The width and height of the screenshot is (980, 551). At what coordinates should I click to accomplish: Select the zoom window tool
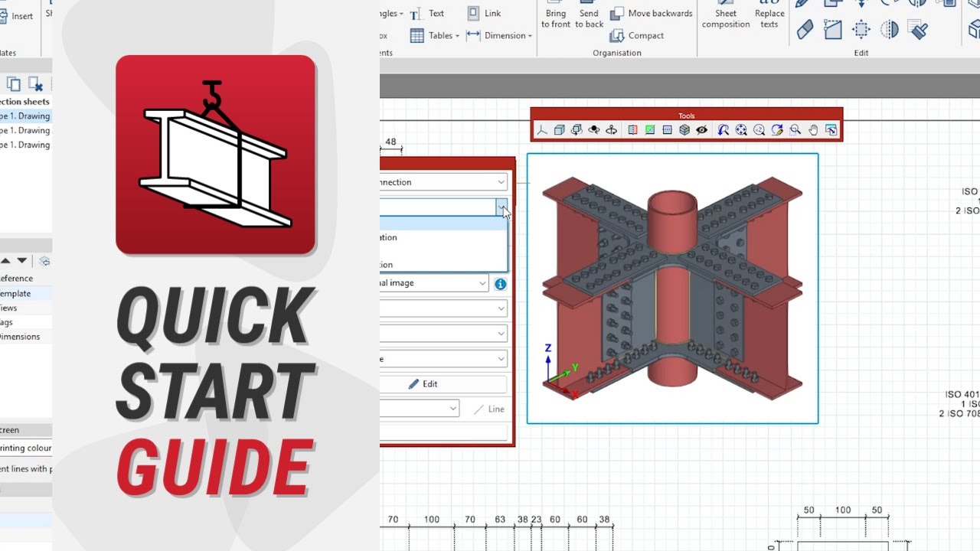click(x=795, y=130)
